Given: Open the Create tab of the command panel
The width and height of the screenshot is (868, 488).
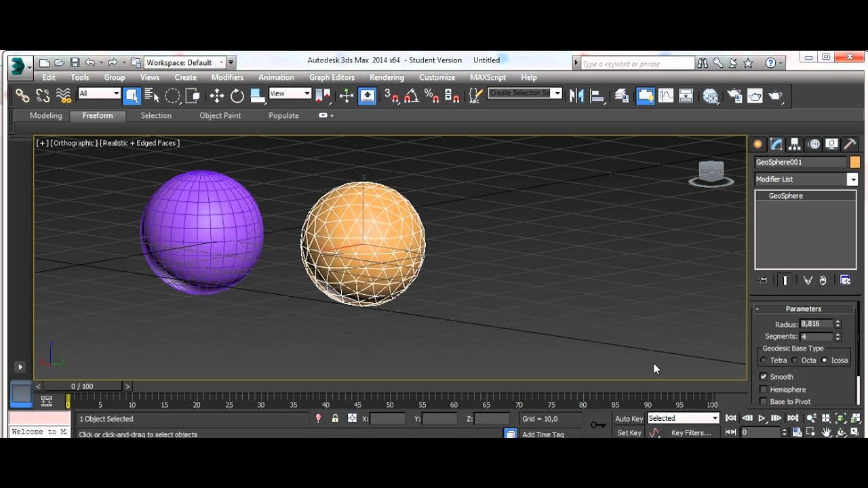Looking at the screenshot, I should coord(758,144).
